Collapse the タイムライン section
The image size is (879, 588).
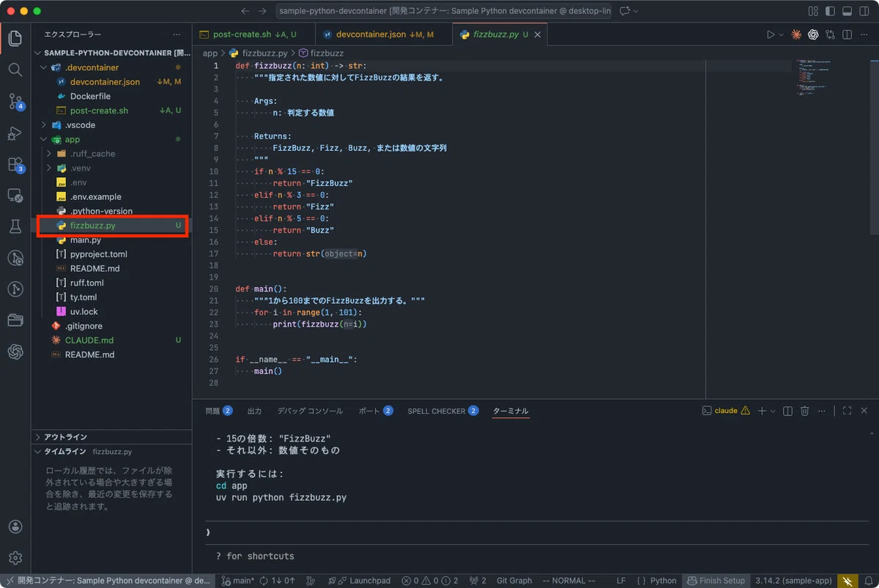(x=111, y=452)
